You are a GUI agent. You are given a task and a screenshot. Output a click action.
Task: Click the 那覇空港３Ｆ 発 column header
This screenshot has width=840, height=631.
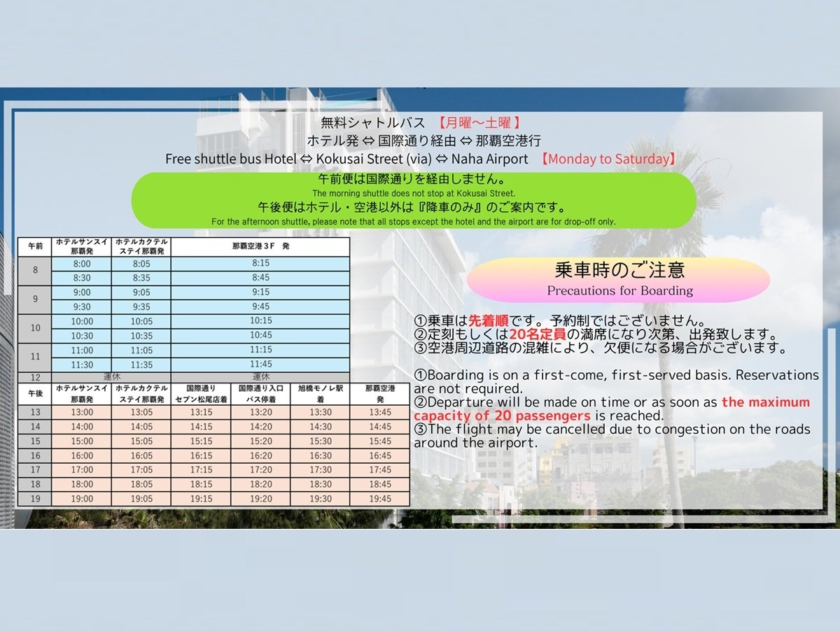tap(260, 246)
